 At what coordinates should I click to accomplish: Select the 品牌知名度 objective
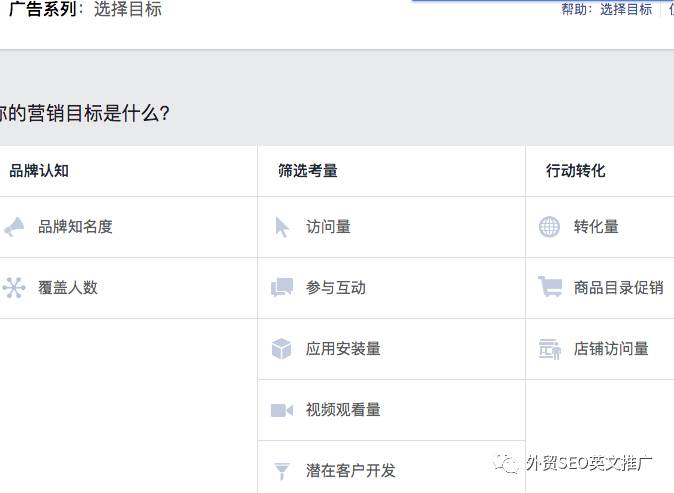[75, 227]
